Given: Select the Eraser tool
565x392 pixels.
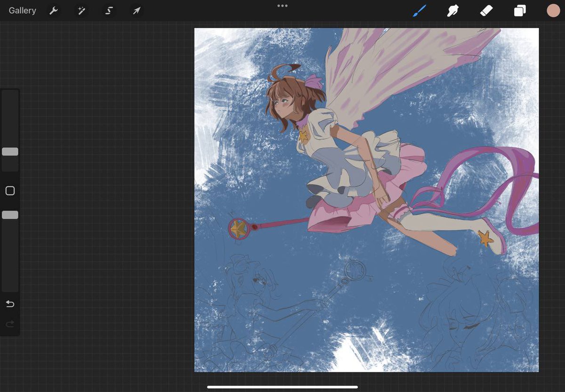Looking at the screenshot, I should pyautogui.click(x=486, y=10).
